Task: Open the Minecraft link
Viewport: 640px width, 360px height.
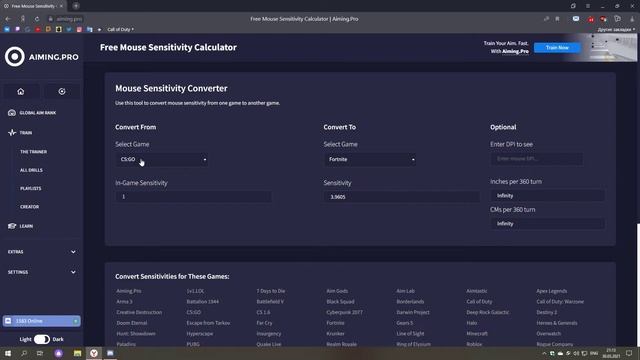Action: point(477,333)
